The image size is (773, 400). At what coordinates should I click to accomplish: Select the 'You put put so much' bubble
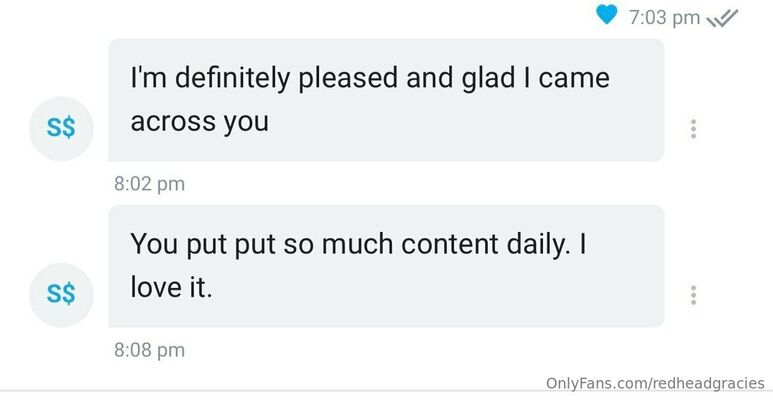(386, 266)
